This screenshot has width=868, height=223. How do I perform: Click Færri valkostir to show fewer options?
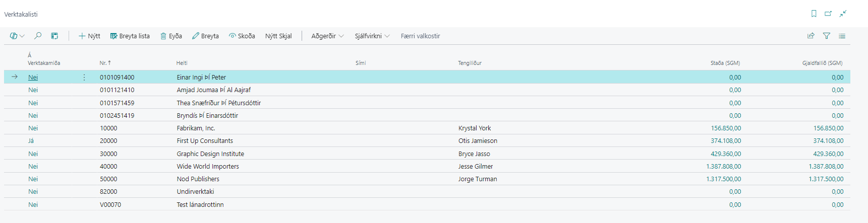click(x=420, y=36)
